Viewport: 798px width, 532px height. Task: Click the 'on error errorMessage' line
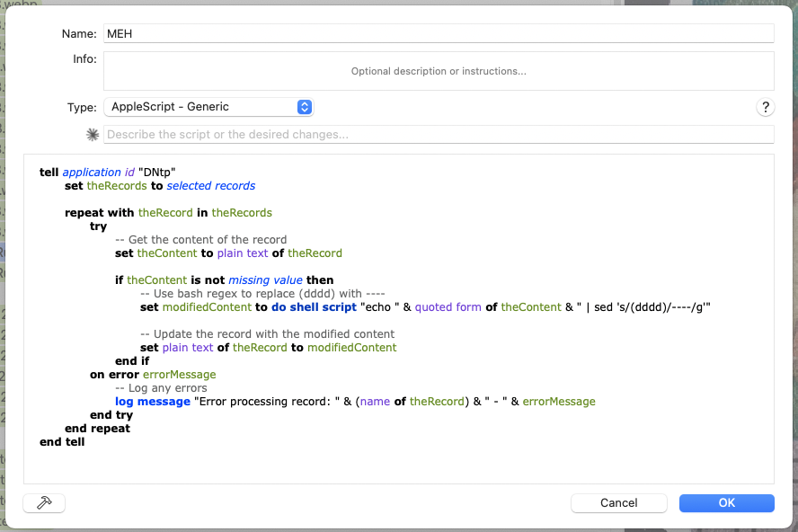[x=153, y=375]
